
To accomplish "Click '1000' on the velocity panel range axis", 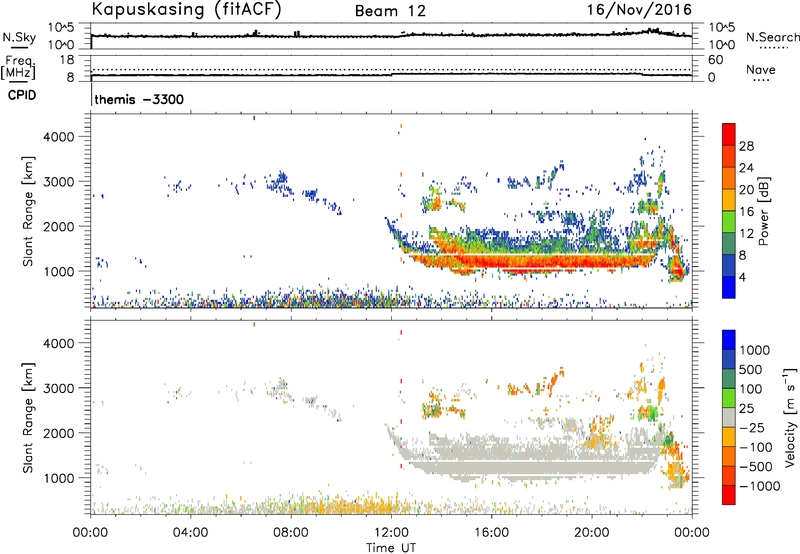I will (x=59, y=478).
